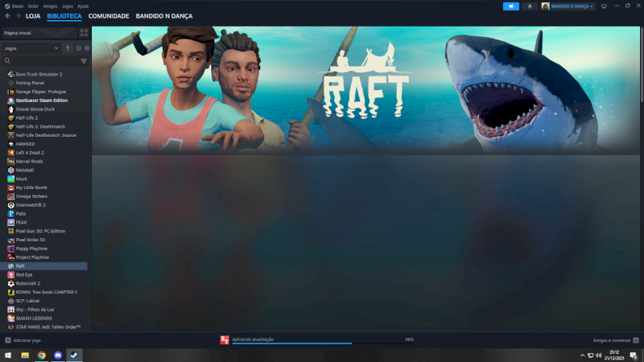Open advanced filter options icon
The width and height of the screenshot is (644, 362).
click(x=84, y=61)
